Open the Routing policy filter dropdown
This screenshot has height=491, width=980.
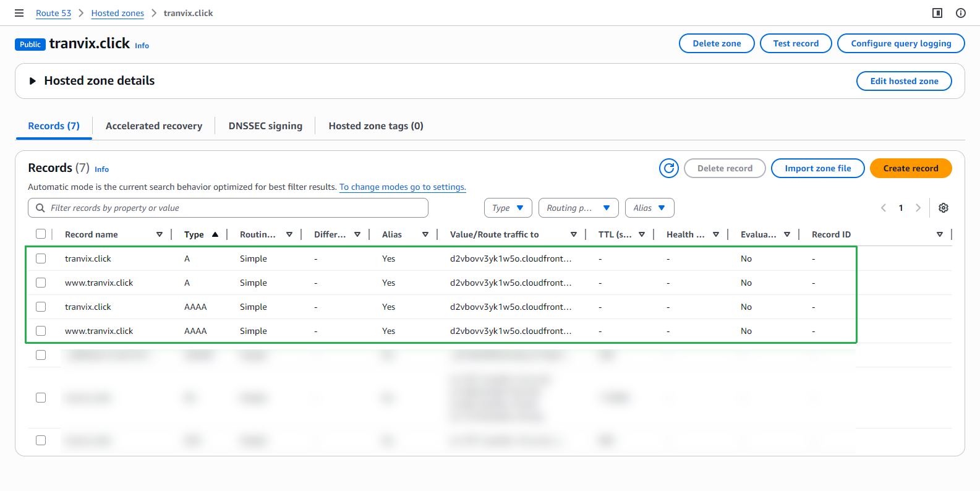tap(579, 208)
